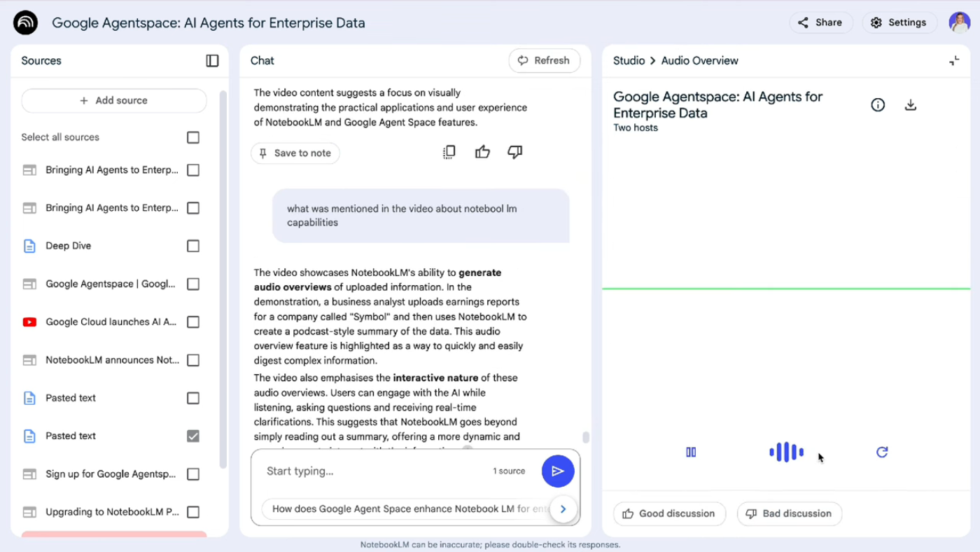Check the Google Agentspace source checkbox

pos(193,284)
